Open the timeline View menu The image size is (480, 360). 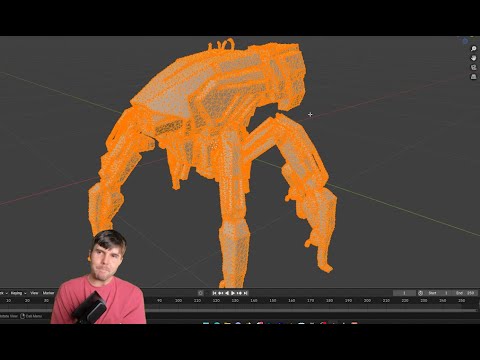pyautogui.click(x=34, y=293)
